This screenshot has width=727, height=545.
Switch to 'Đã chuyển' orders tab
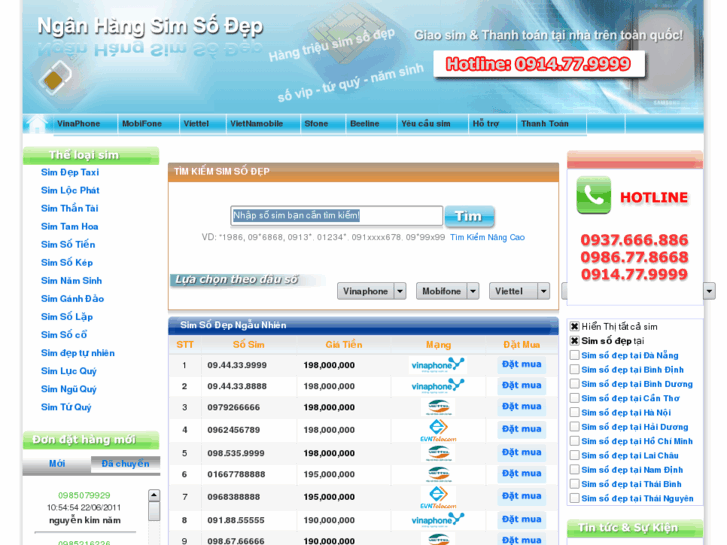125,464
